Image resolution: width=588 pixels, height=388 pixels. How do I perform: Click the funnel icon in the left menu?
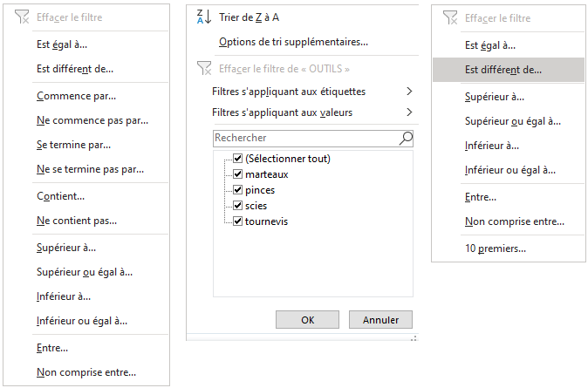pos(22,17)
